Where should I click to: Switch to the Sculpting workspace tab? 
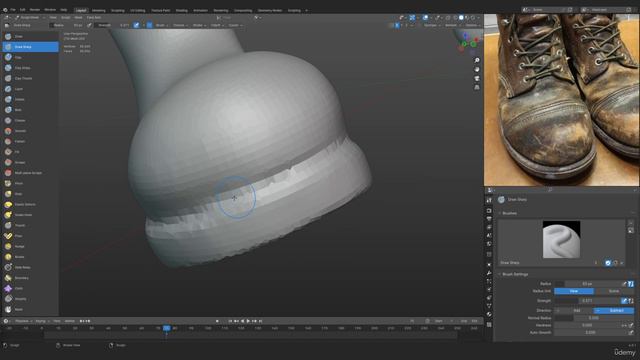118,11
